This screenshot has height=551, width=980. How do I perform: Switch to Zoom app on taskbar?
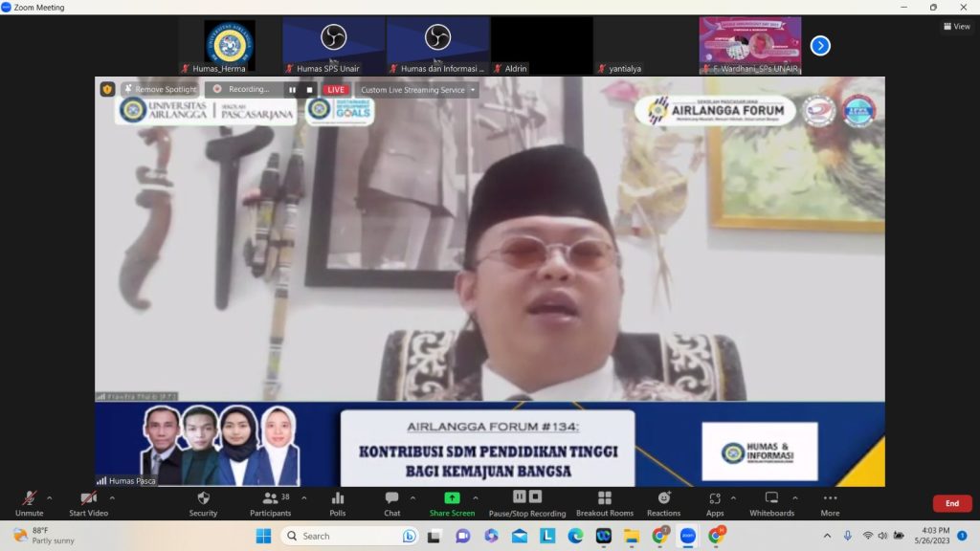pyautogui.click(x=688, y=536)
